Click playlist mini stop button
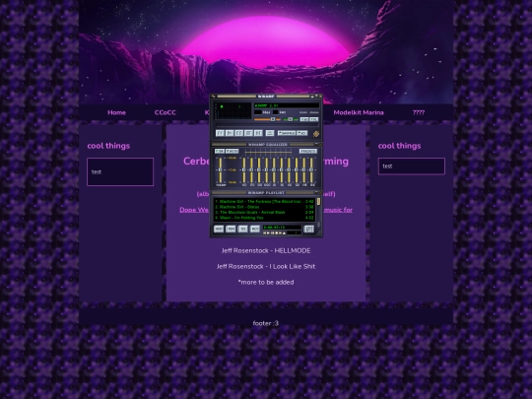The width and height of the screenshot is (532, 399). click(x=277, y=233)
